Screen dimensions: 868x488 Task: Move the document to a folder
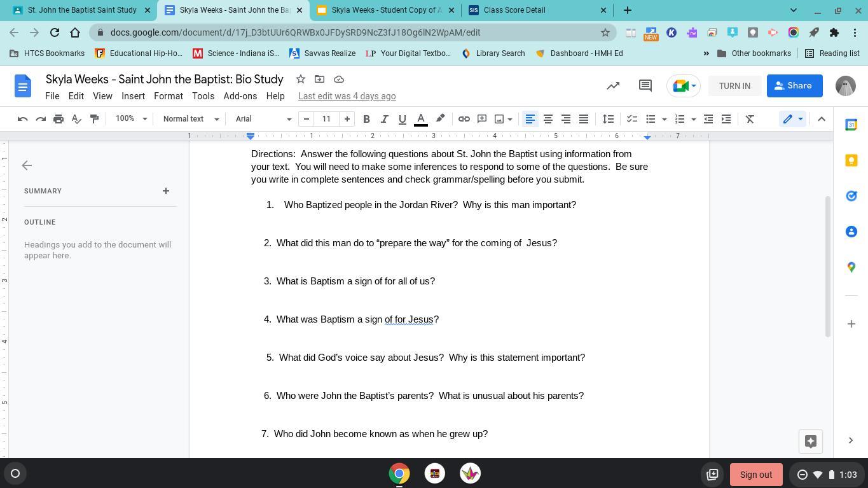tap(320, 79)
